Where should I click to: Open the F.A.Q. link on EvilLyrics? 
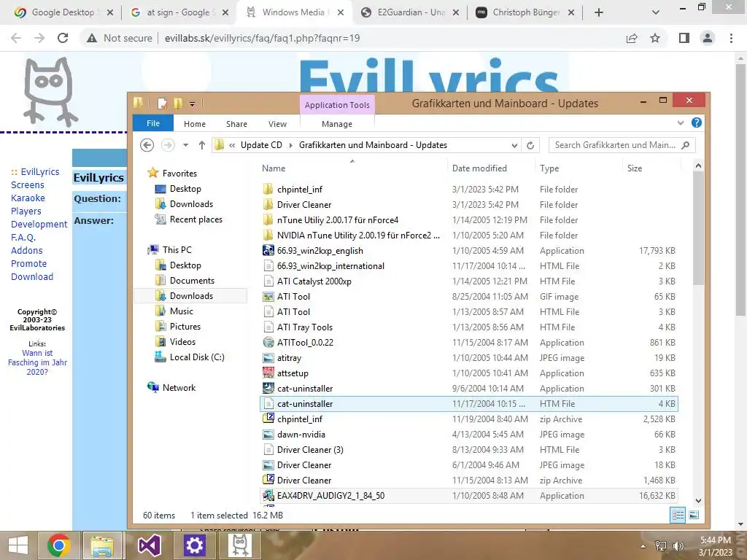click(x=23, y=237)
